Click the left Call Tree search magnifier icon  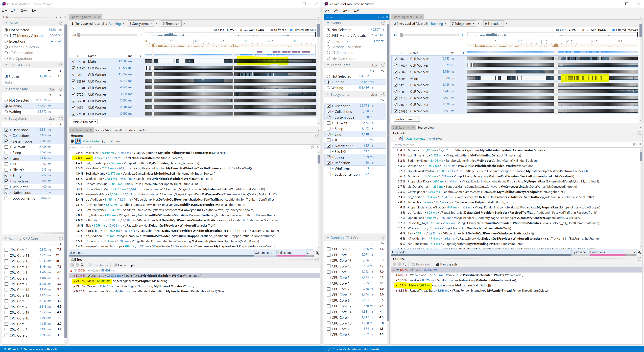click(82, 265)
